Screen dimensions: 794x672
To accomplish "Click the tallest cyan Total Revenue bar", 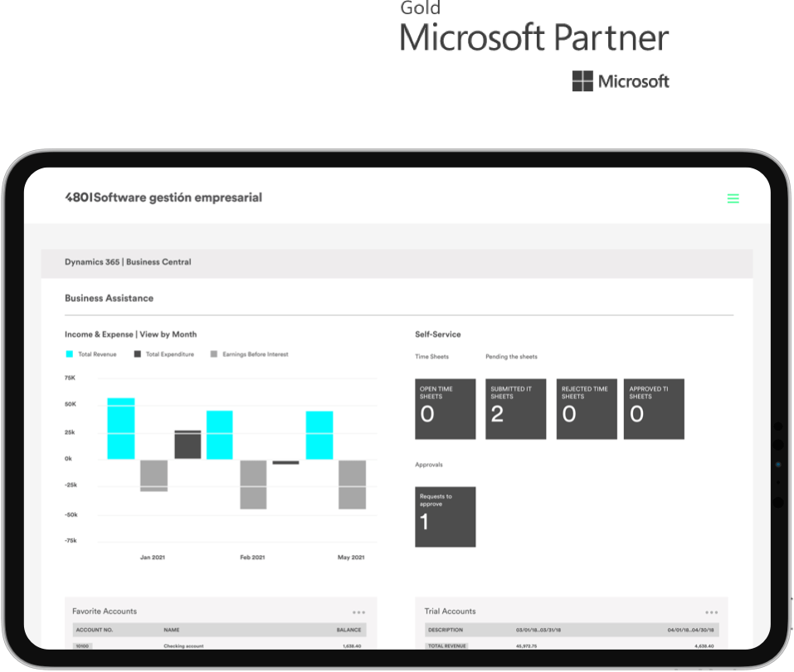I will (121, 428).
